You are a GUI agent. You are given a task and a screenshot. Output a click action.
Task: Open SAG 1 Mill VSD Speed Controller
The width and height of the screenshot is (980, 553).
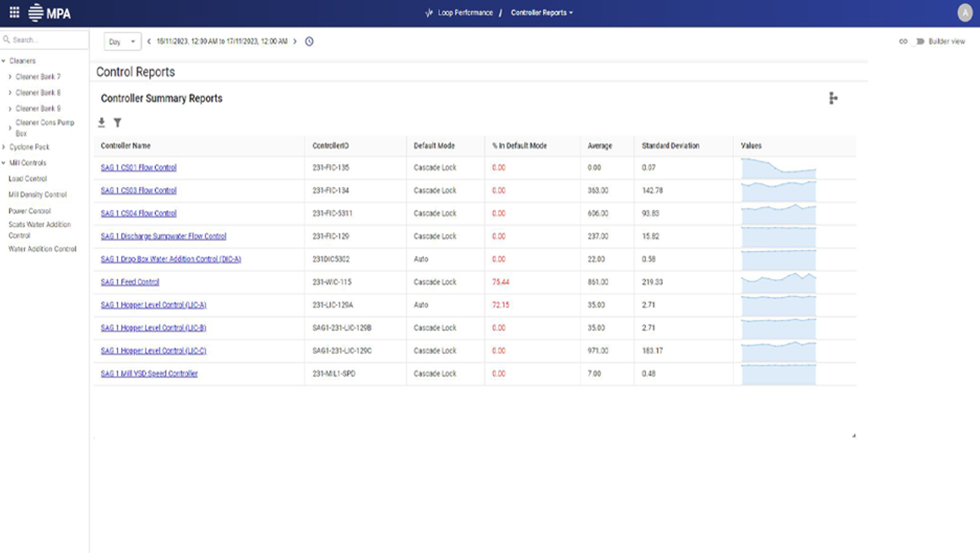[149, 373]
